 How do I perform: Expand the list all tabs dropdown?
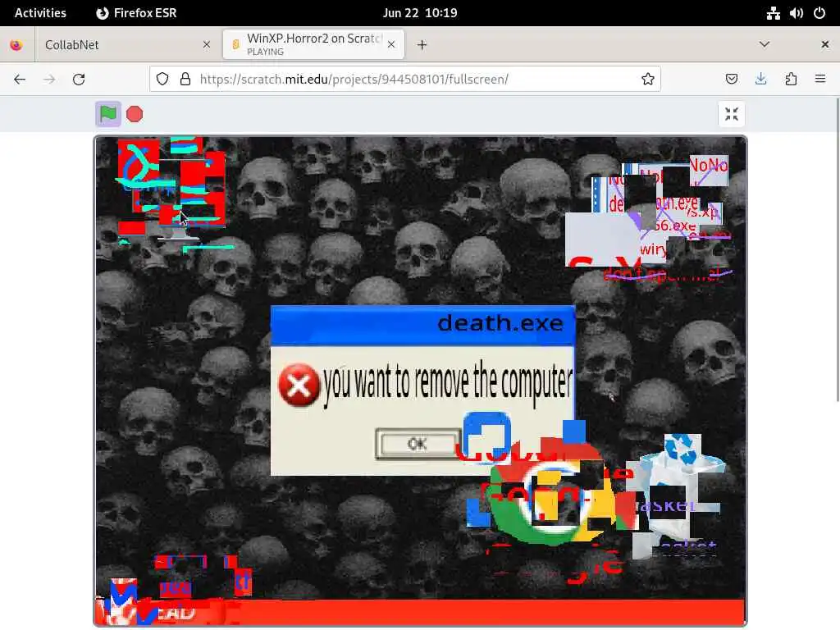pyautogui.click(x=765, y=44)
